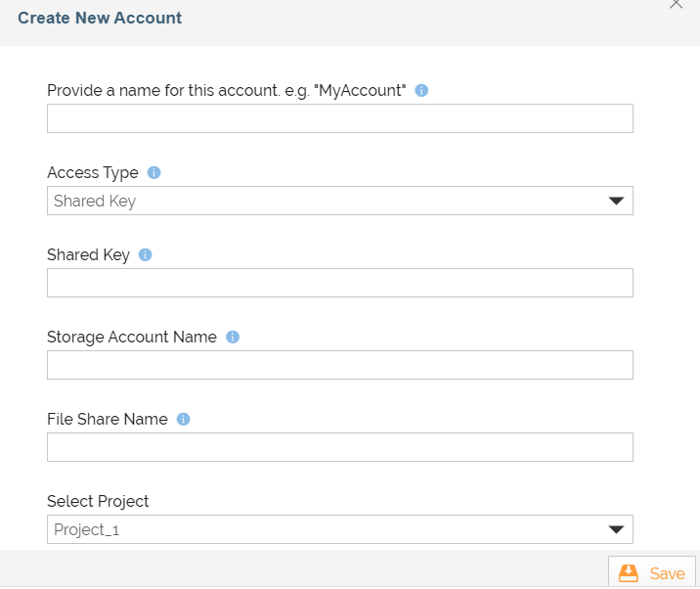Open the Project_1 project selector

pos(323,529)
